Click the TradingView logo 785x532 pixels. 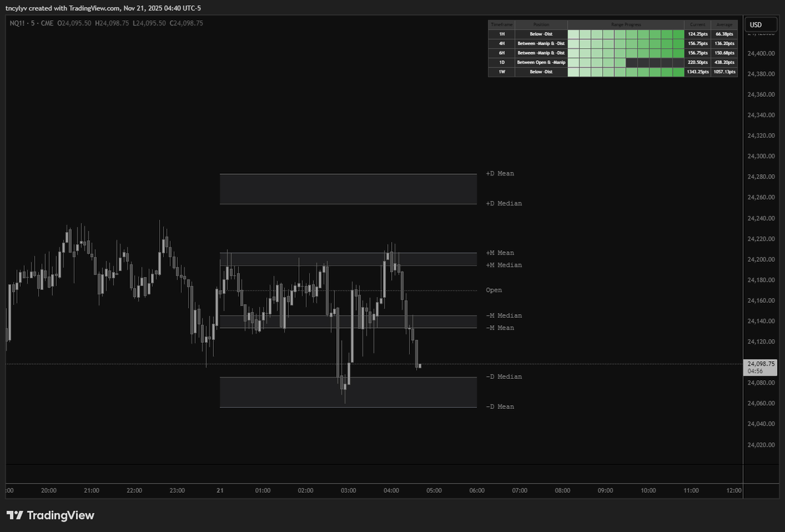(50, 516)
